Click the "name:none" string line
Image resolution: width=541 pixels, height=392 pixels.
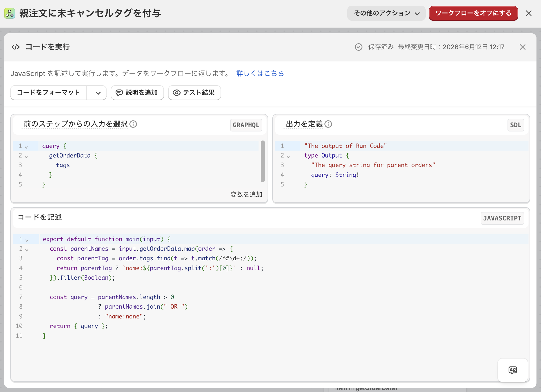122,316
